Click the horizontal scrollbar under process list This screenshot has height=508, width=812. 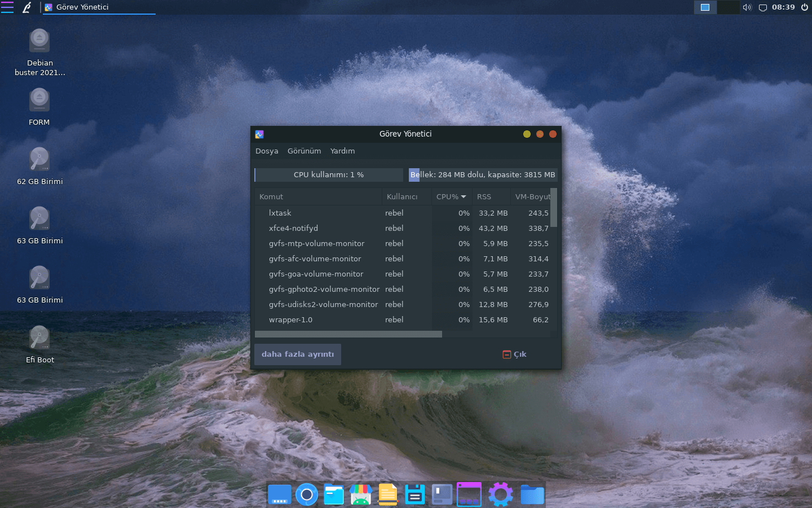348,334
